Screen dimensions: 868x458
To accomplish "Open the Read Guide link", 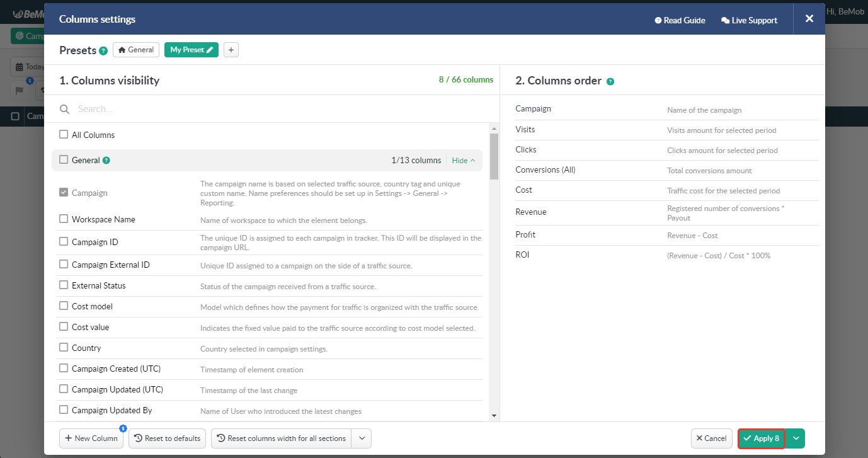I will (x=680, y=20).
